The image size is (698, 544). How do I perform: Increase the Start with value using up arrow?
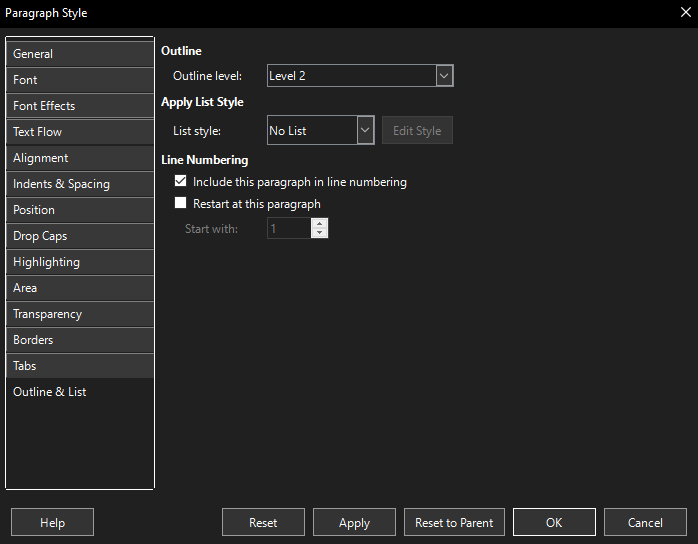[x=319, y=223]
